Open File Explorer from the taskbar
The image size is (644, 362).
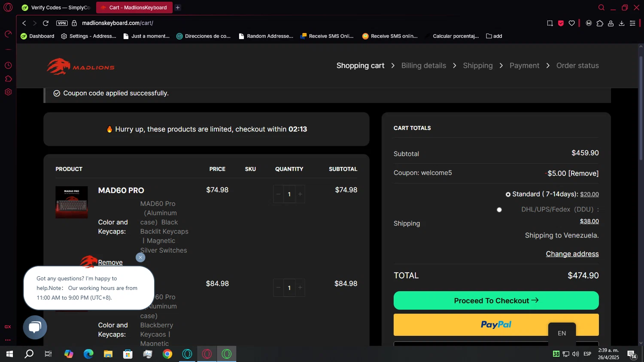coord(108,354)
